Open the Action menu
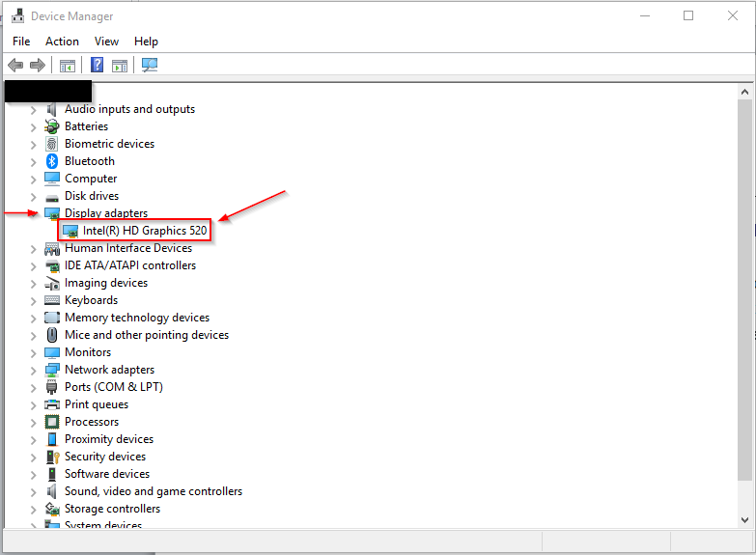 coord(62,42)
